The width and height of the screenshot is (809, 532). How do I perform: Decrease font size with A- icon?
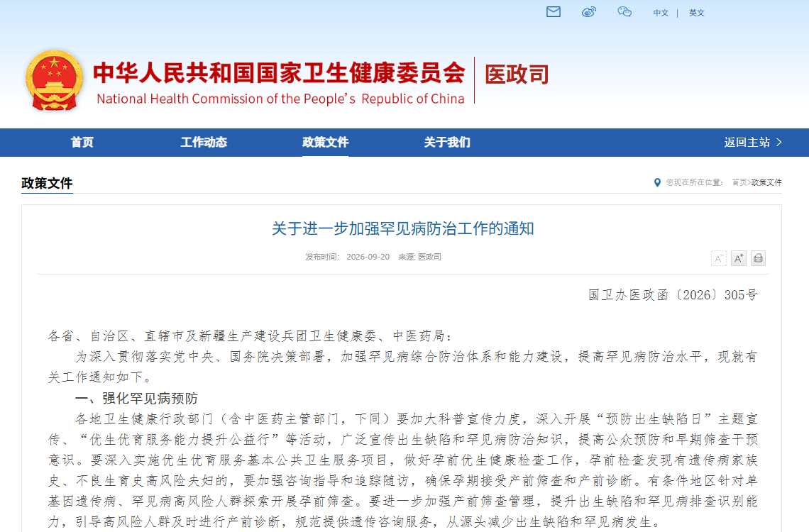[719, 258]
